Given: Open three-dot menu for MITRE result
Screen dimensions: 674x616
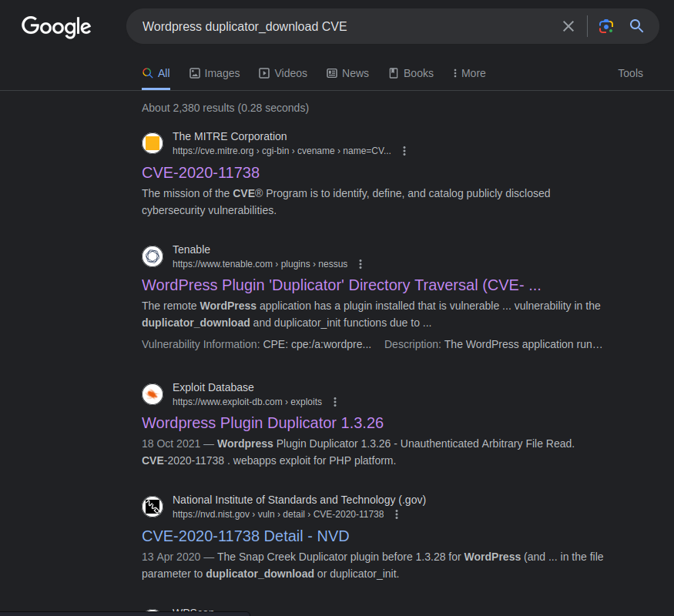Looking at the screenshot, I should (404, 151).
